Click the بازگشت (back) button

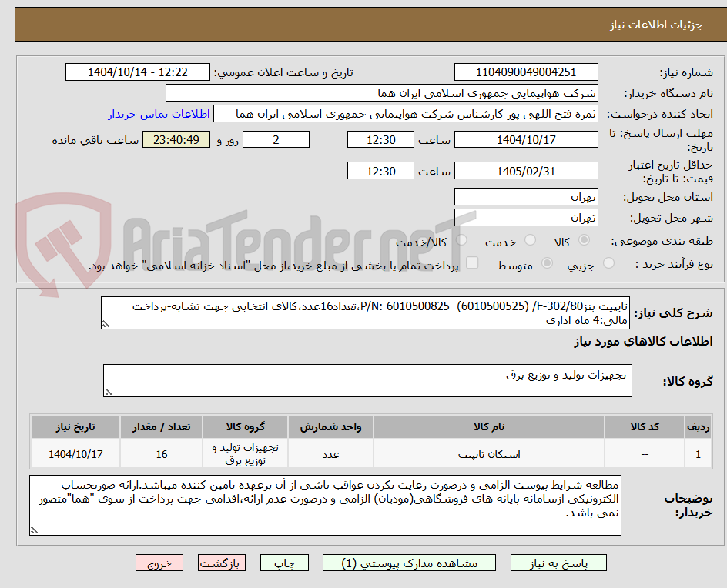pyautogui.click(x=221, y=563)
